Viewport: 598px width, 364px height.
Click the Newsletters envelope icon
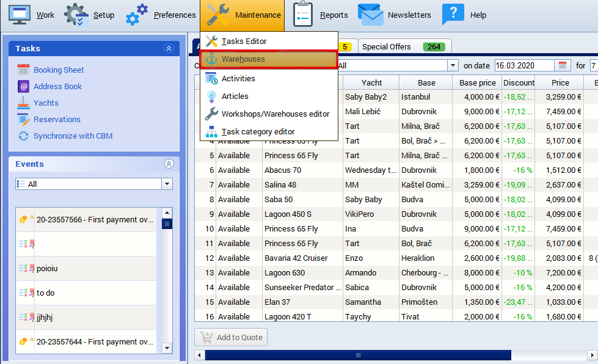[371, 15]
